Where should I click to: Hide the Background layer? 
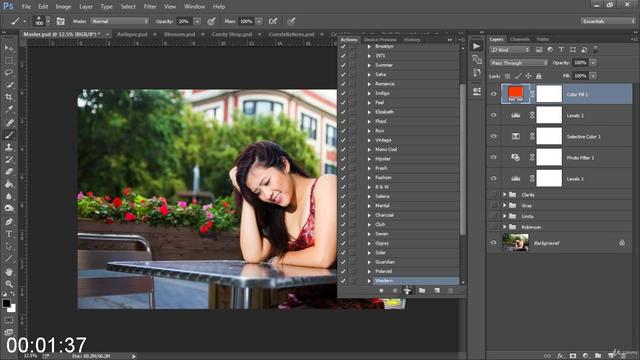(493, 243)
